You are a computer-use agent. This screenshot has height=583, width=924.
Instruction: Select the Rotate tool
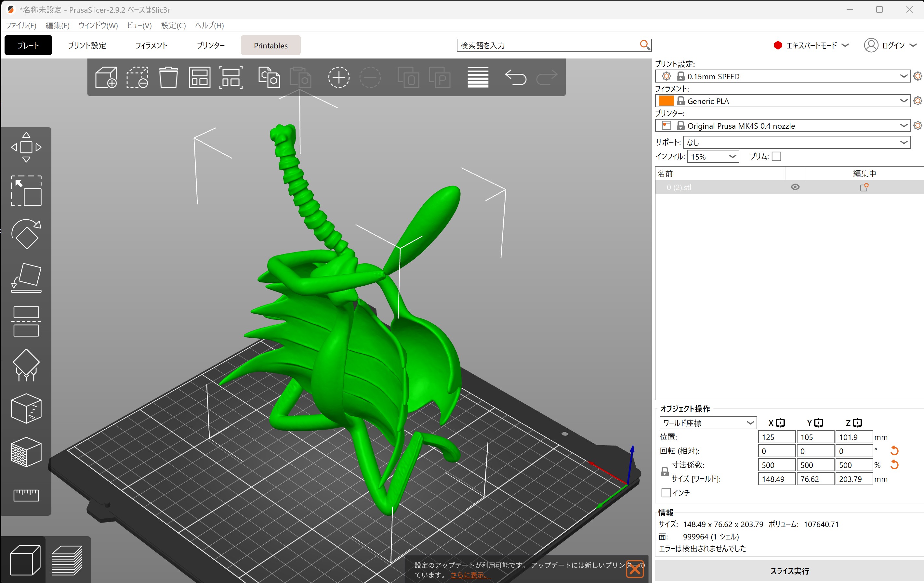pyautogui.click(x=26, y=234)
